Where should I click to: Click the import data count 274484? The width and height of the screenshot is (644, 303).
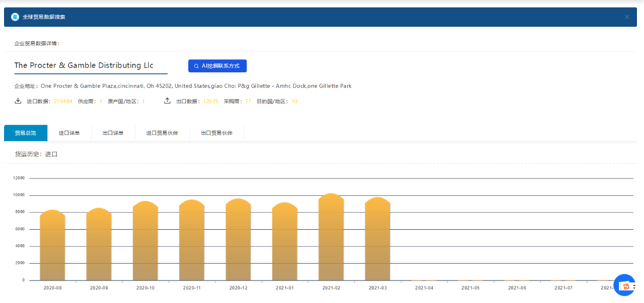63,102
